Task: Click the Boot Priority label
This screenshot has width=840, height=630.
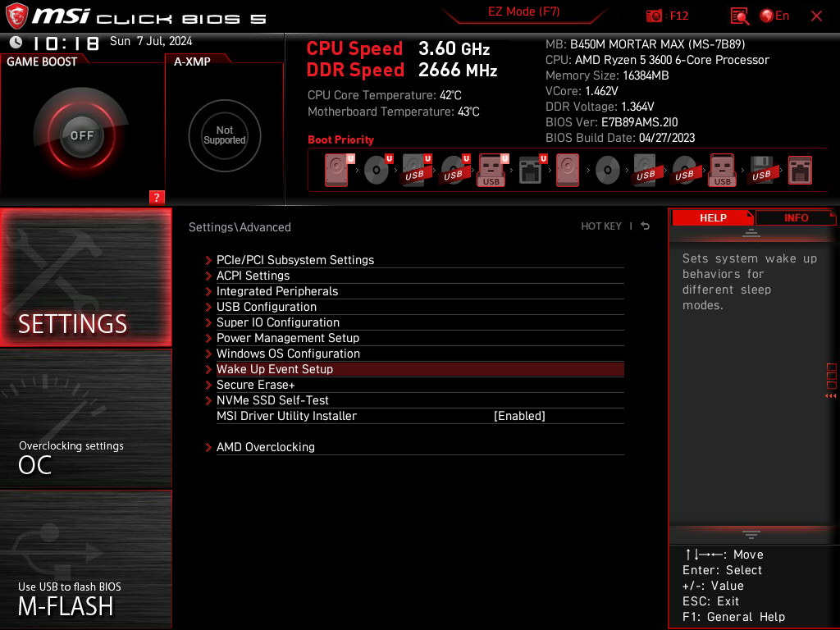Action: (340, 139)
